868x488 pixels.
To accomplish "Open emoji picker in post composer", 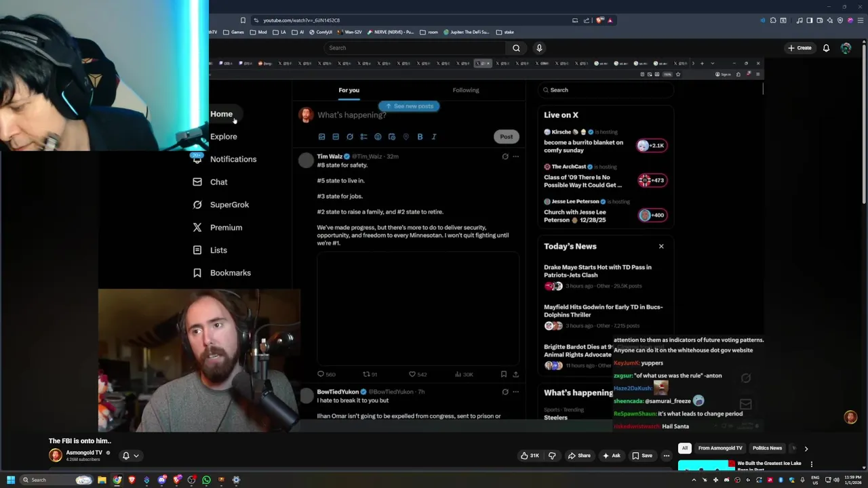I will [x=378, y=137].
